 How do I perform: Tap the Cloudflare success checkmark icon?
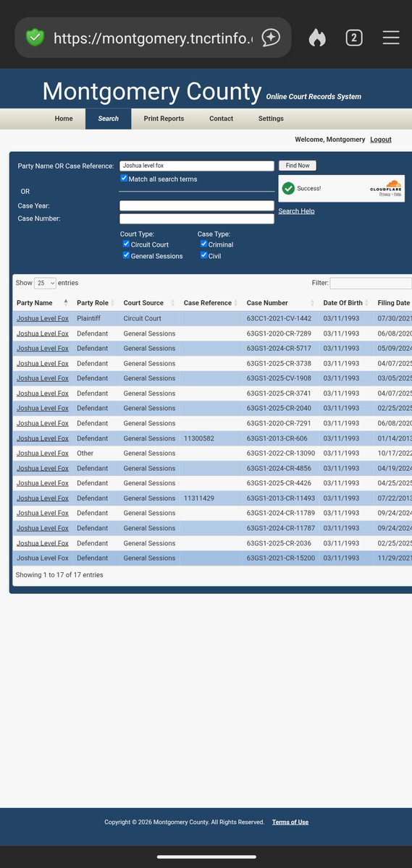[288, 188]
